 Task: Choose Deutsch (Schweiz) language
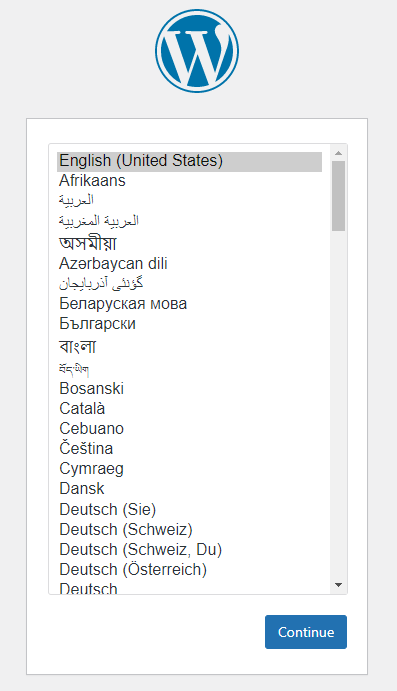[189, 529]
